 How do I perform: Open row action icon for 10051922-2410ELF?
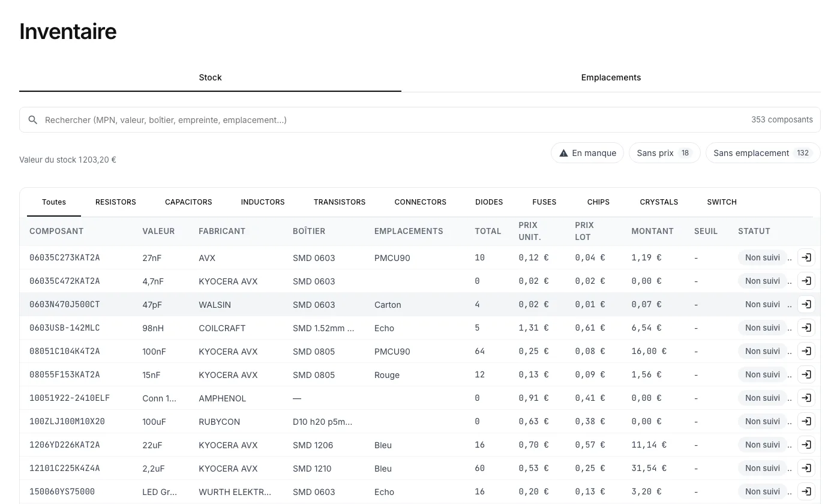click(806, 398)
